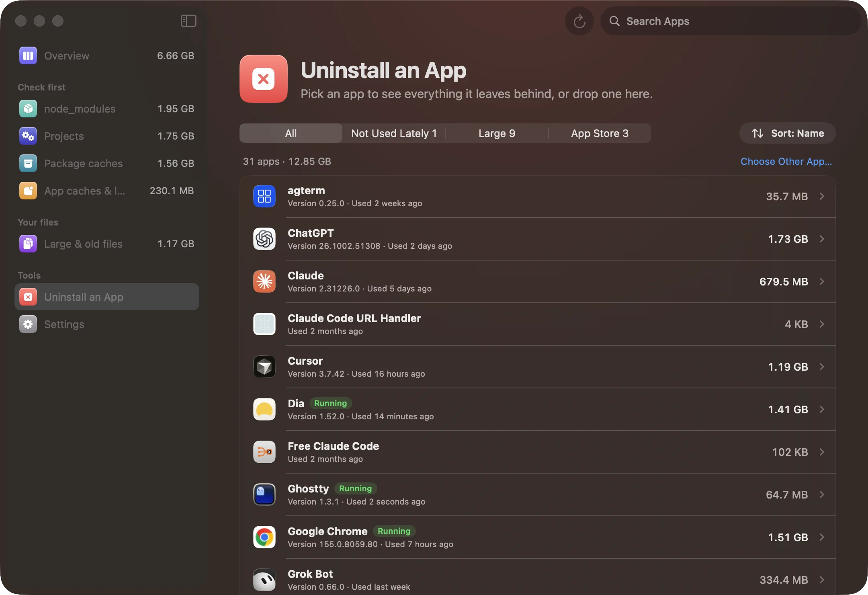Click the Choose Other App… link
868x595 pixels.
click(x=786, y=161)
